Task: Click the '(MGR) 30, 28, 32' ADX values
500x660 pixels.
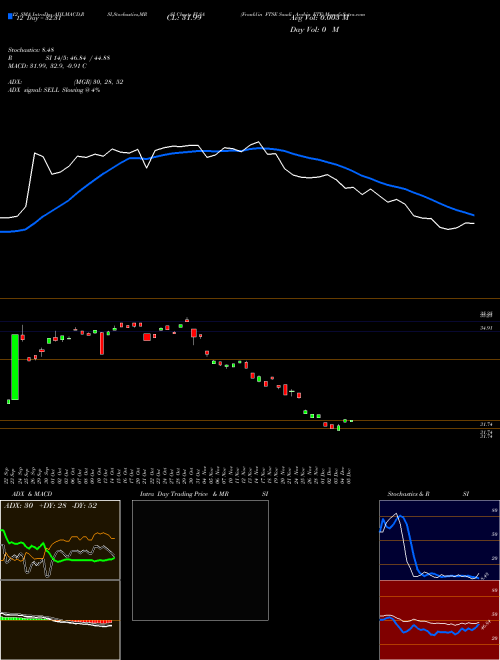Action: click(x=98, y=82)
